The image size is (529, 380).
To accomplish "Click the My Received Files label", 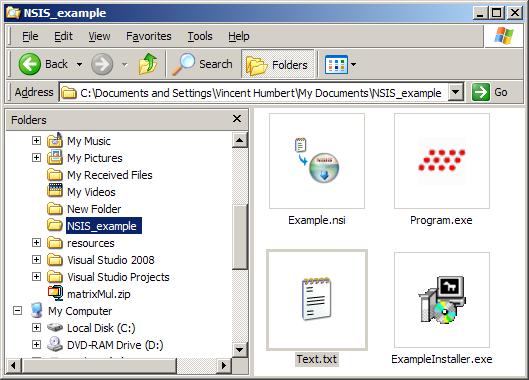I will [110, 175].
